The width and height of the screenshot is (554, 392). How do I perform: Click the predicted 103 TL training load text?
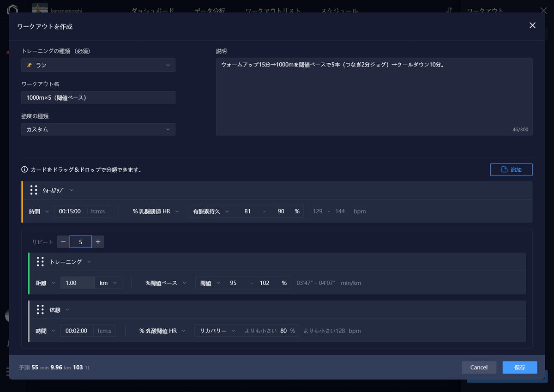pyautogui.click(x=81, y=368)
